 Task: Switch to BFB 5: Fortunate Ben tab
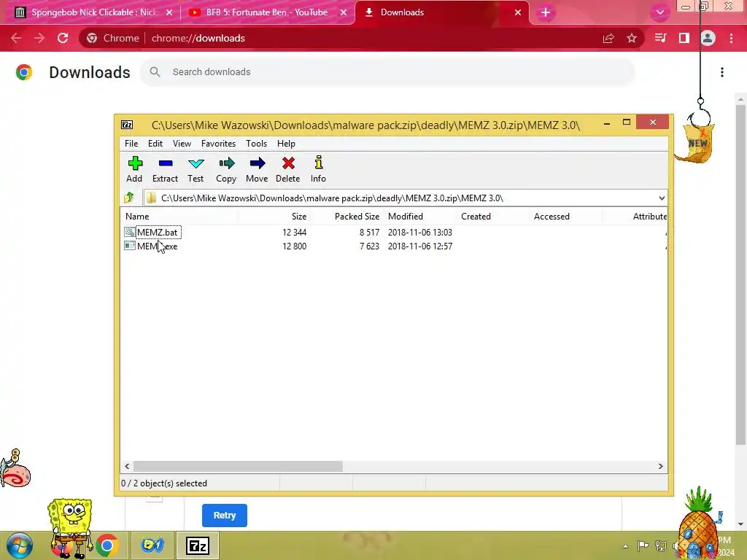tap(267, 12)
